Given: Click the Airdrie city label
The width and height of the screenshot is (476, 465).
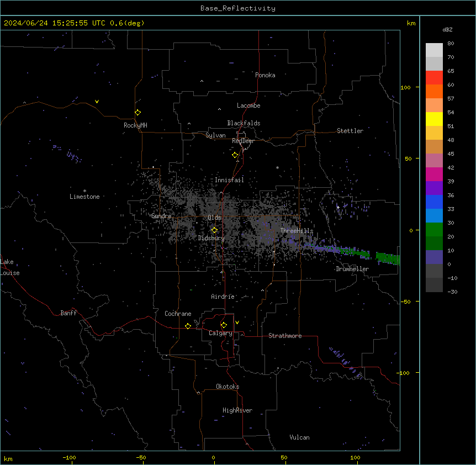Looking at the screenshot, I should (x=223, y=297).
